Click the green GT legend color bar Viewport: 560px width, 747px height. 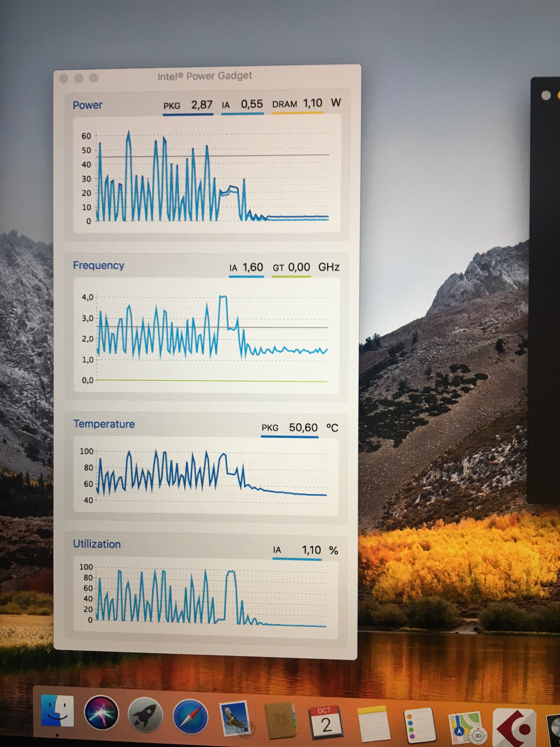point(291,277)
